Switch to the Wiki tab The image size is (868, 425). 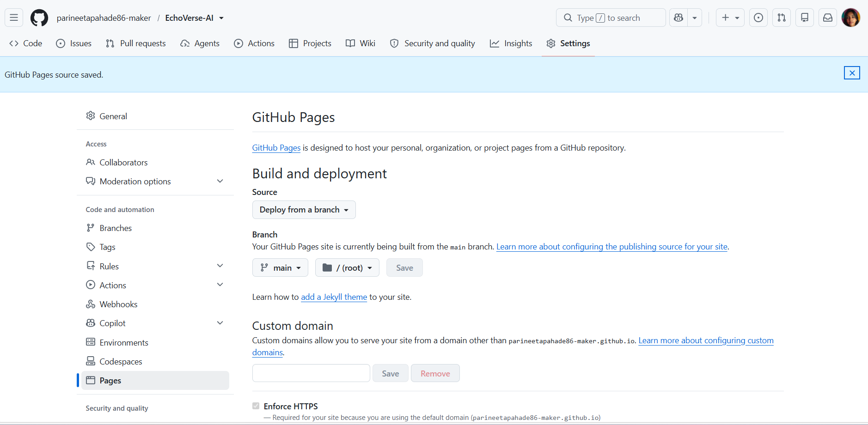(x=361, y=43)
